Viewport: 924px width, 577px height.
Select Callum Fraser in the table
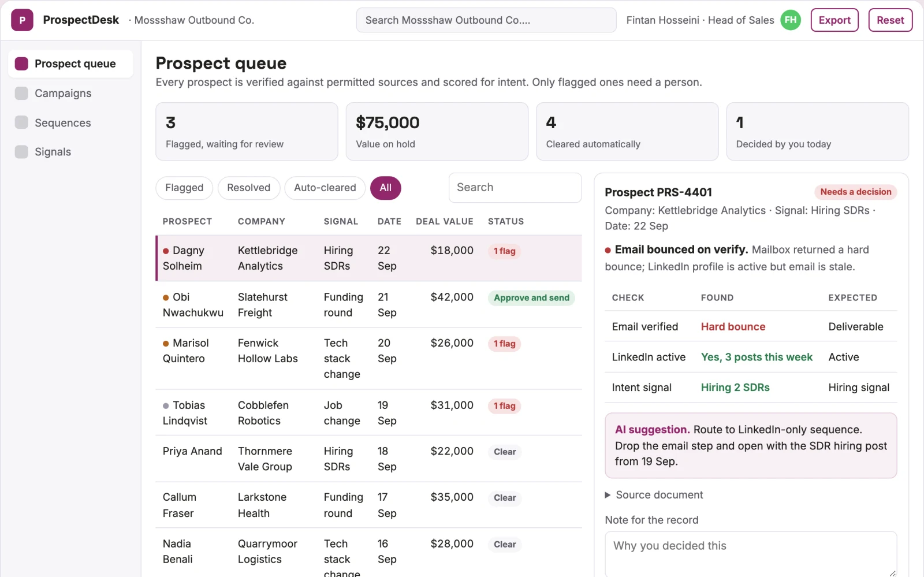tap(368, 505)
